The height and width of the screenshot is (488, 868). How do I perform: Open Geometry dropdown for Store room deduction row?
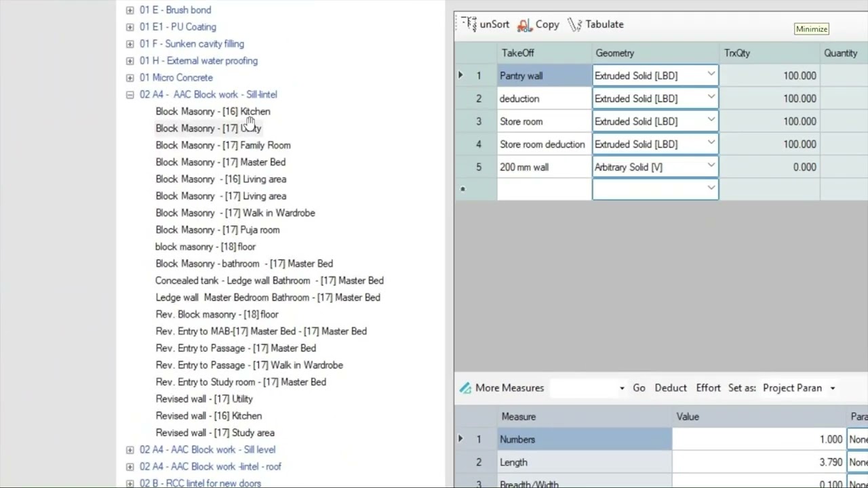711,144
